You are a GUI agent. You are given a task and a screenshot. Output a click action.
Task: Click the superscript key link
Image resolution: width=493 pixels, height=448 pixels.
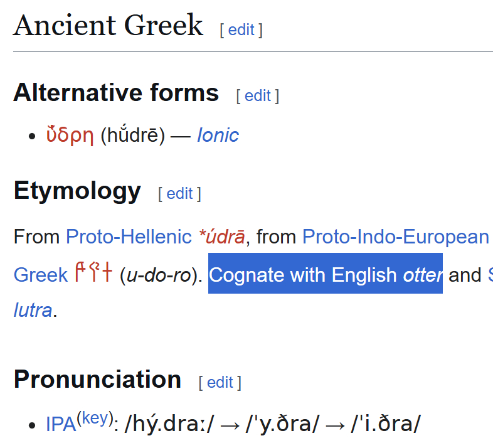(x=96, y=419)
